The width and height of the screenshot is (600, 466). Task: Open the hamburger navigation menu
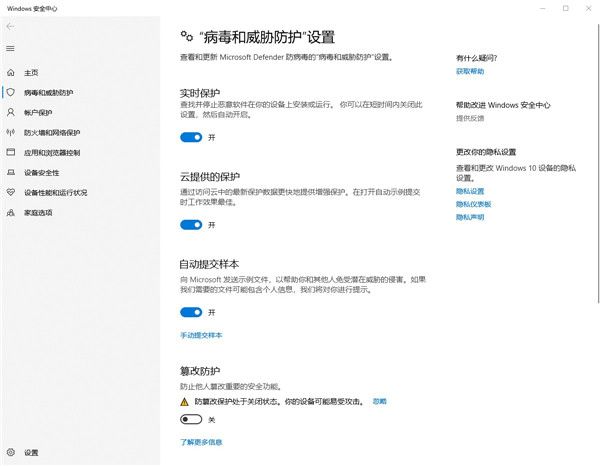(10, 49)
